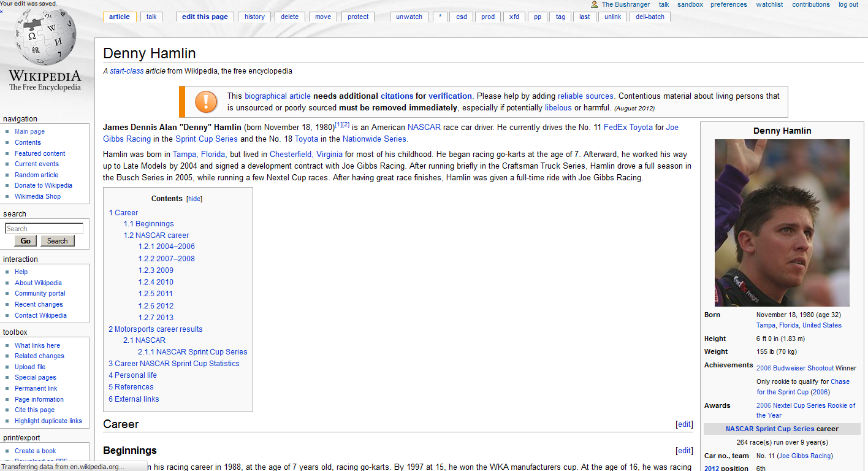Hide the Contents table
868x471 pixels.
click(x=194, y=199)
